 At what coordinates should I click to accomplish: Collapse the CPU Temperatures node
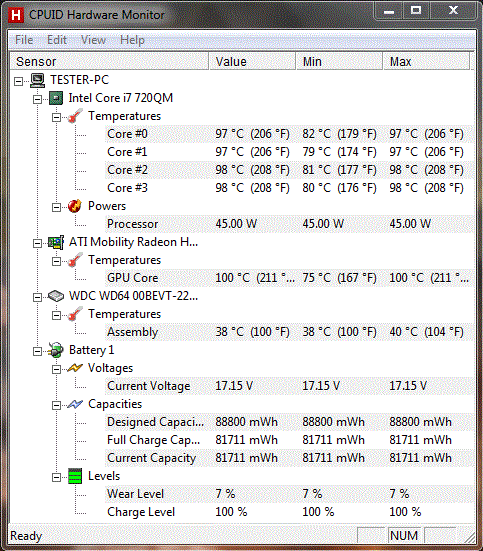(x=56, y=117)
